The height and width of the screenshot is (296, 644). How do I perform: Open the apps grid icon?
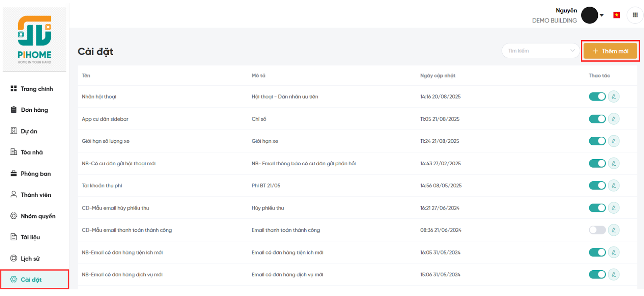click(x=635, y=15)
